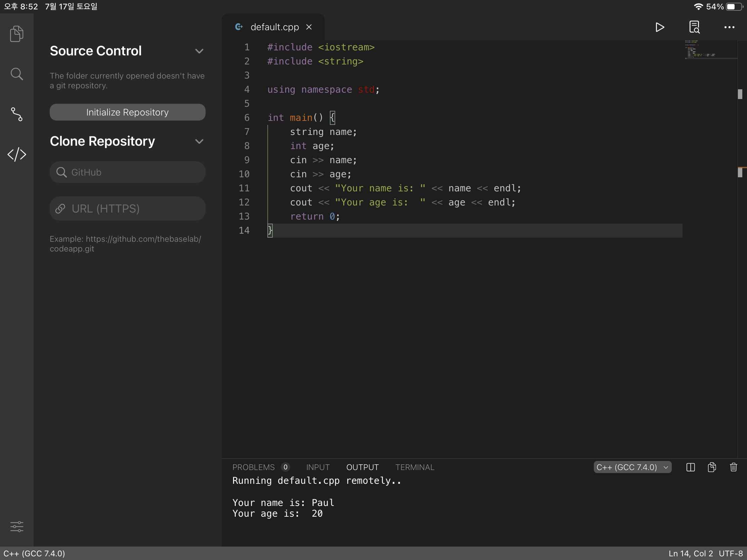Run the code with the play button
The height and width of the screenshot is (560, 747).
pyautogui.click(x=660, y=27)
